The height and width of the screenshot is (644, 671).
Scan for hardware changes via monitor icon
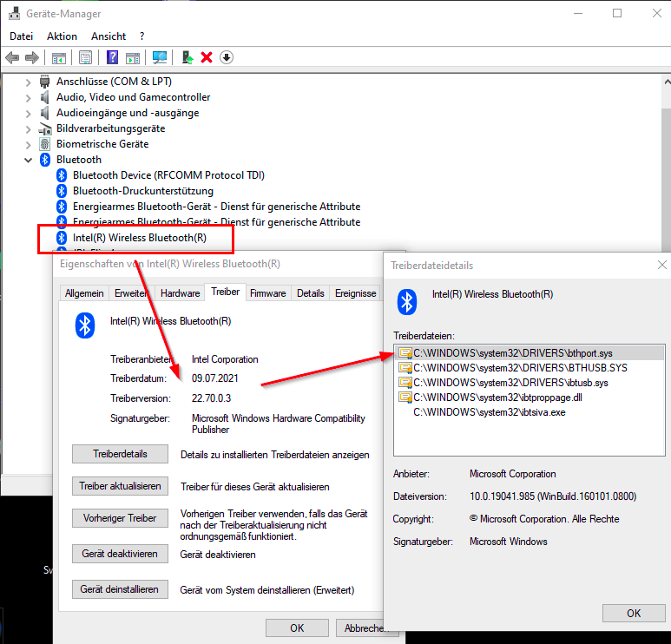tap(160, 57)
